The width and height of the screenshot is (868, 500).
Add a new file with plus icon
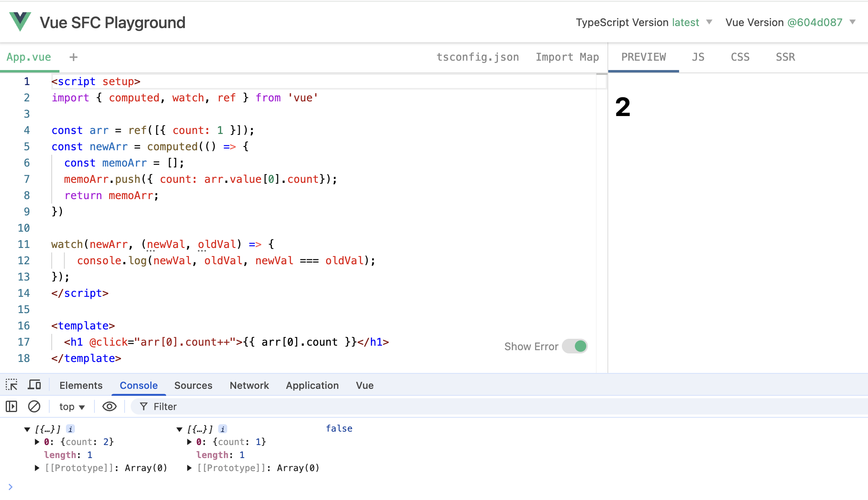73,57
